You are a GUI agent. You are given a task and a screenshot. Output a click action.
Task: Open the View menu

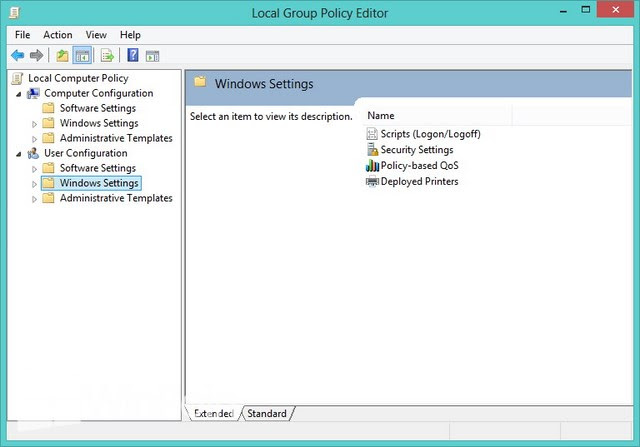pyautogui.click(x=96, y=35)
